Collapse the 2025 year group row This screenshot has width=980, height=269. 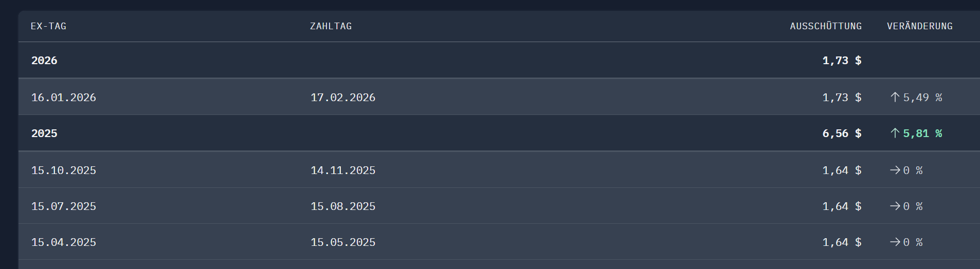coord(44,133)
